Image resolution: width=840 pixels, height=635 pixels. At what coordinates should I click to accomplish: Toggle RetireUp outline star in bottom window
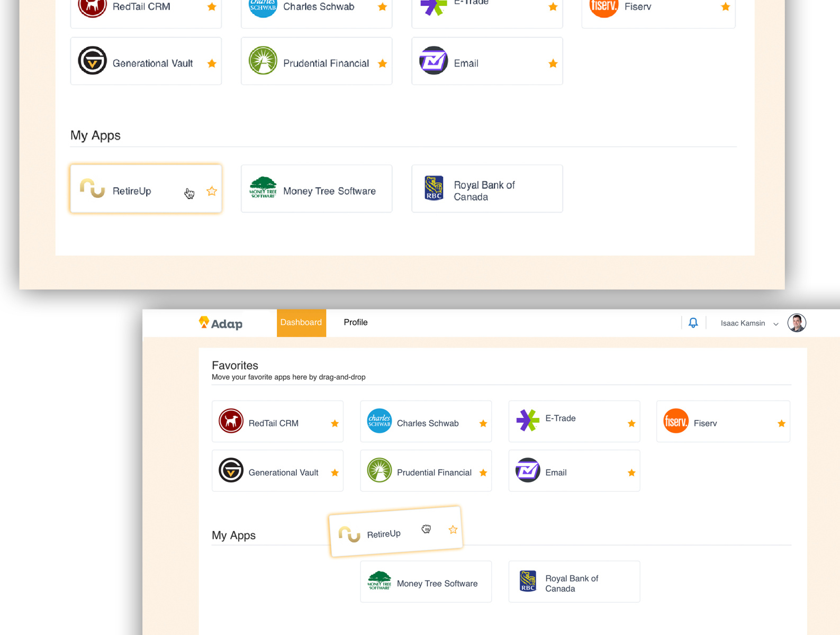(x=453, y=529)
